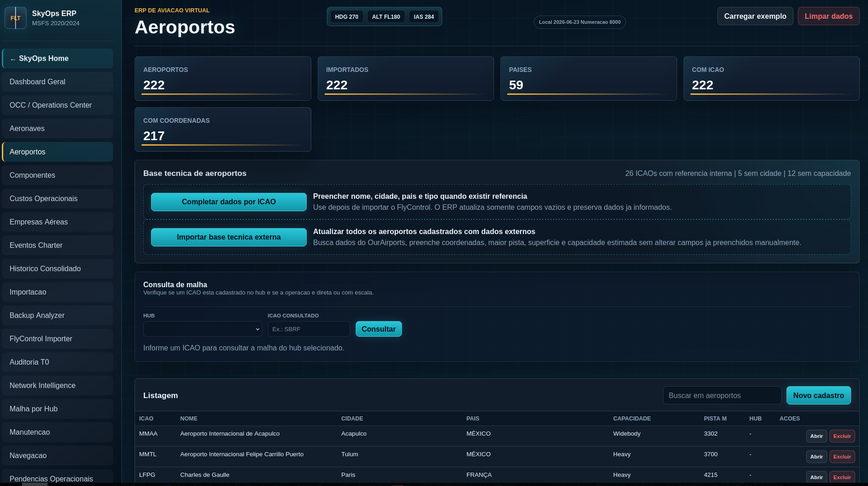The width and height of the screenshot is (868, 486).
Task: Go to Custos Operacionais
Action: (58, 199)
